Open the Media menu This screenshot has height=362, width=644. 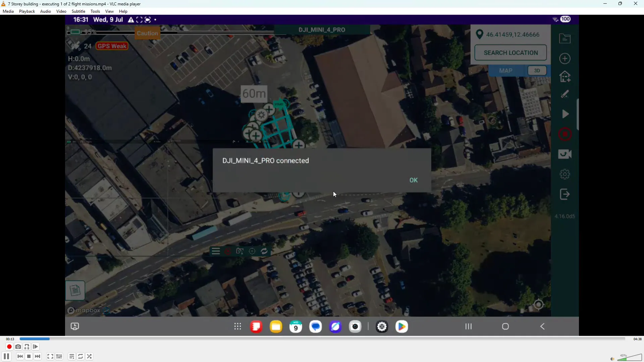click(8, 11)
